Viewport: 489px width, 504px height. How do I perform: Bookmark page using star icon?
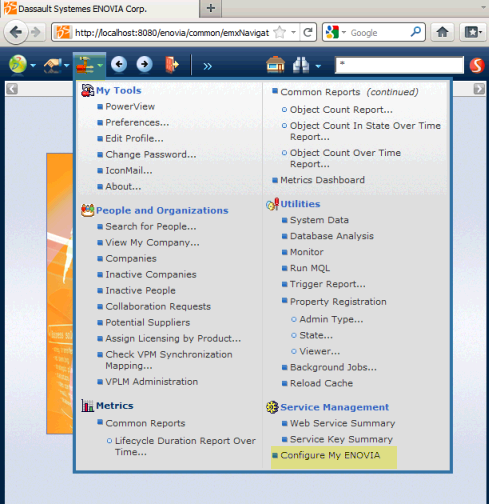pyautogui.click(x=280, y=32)
